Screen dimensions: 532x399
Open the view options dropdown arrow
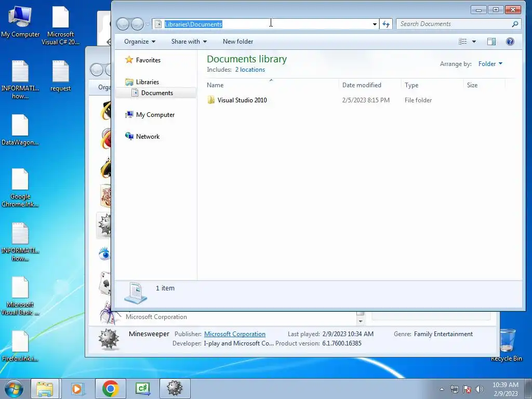click(474, 42)
